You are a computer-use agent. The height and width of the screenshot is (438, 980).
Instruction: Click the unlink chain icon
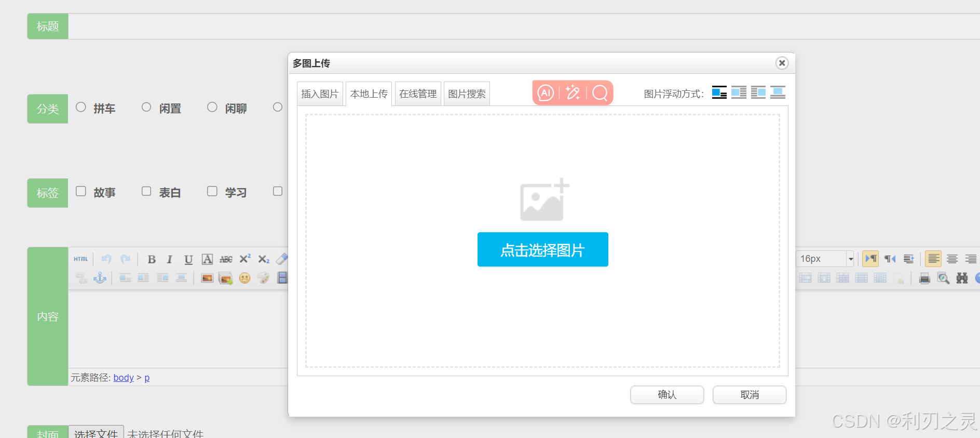coord(81,278)
